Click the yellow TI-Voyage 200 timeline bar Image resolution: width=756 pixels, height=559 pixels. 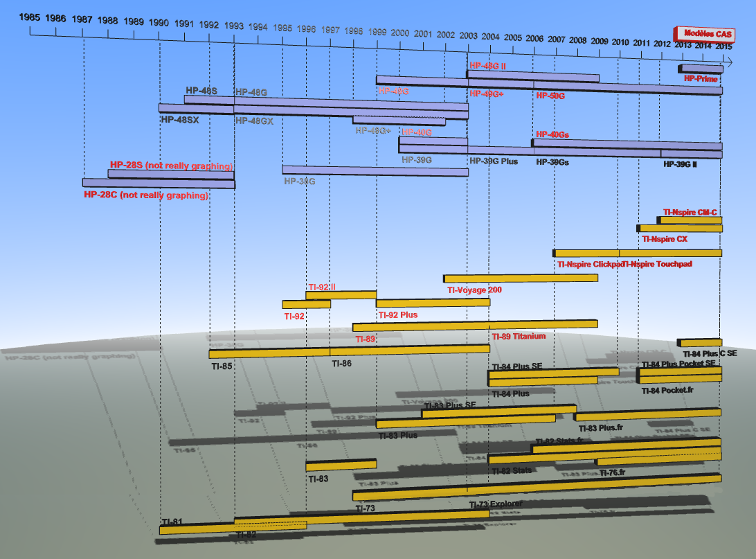pyautogui.click(x=521, y=278)
